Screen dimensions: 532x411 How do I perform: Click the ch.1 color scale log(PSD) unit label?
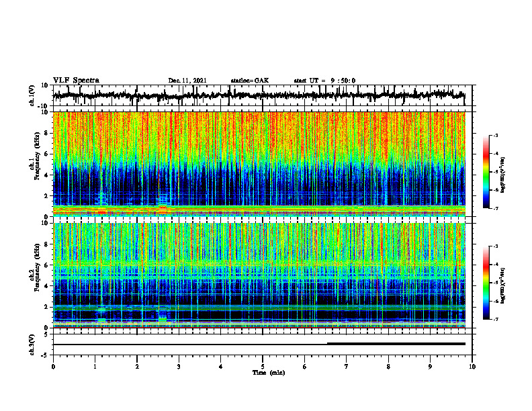[504, 175]
